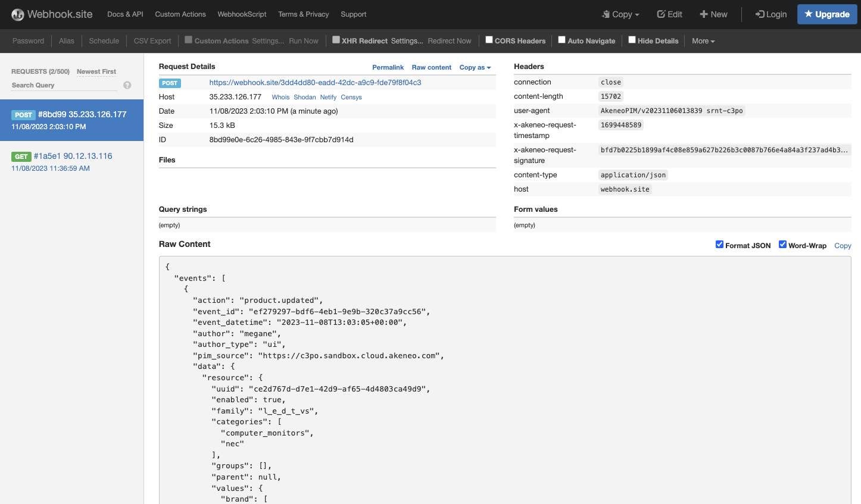Click the content-length value 15702
The width and height of the screenshot is (861, 504).
tap(611, 96)
